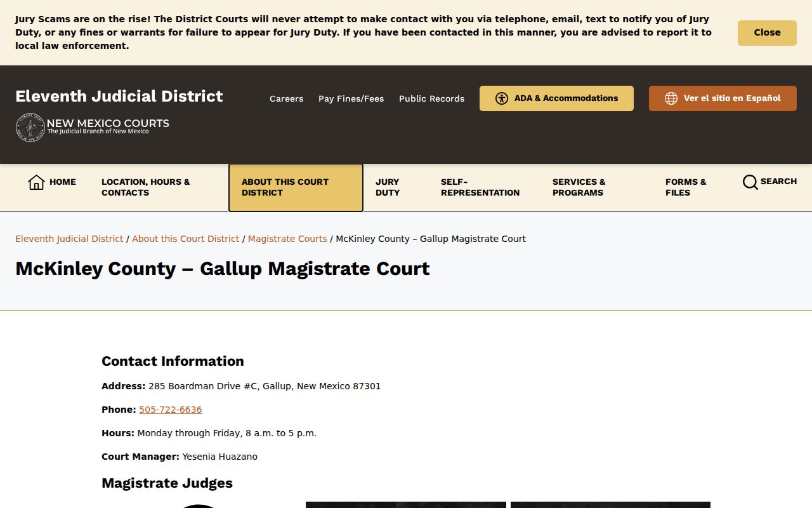Call phone number 505-722-6636
812x508 pixels.
click(x=171, y=410)
